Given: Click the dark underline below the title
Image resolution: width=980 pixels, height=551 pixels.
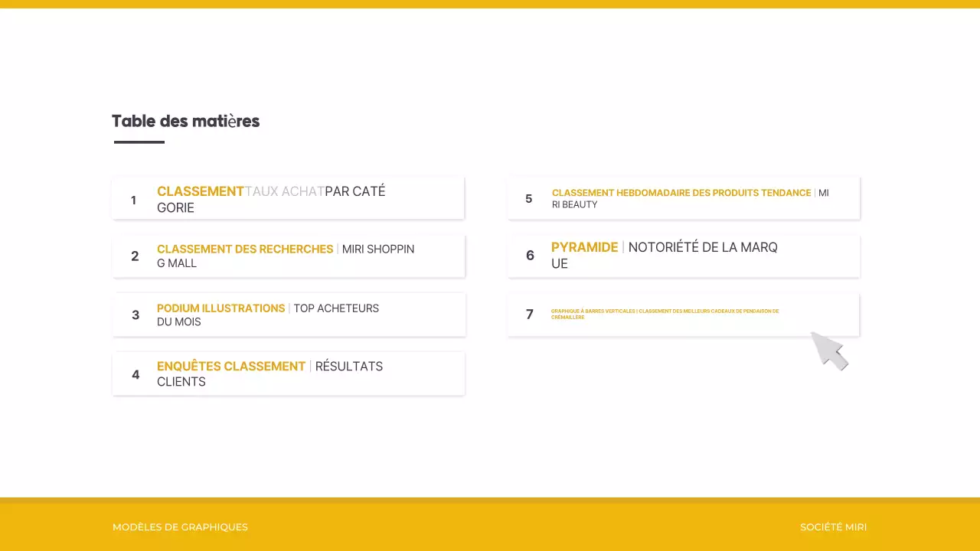Looking at the screenshot, I should click(139, 141).
